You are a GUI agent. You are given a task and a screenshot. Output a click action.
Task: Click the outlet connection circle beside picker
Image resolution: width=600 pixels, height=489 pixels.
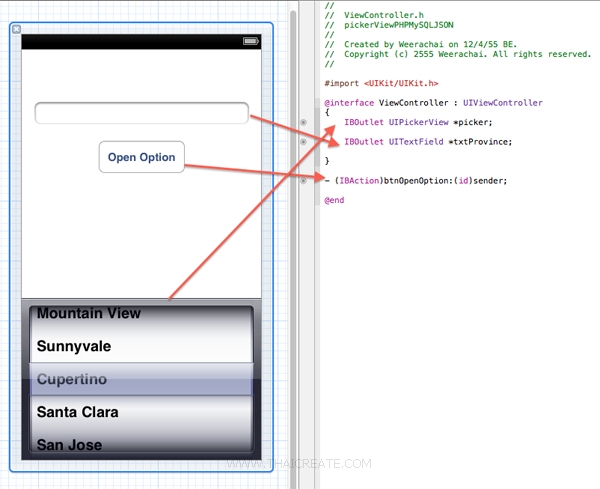pyautogui.click(x=303, y=122)
